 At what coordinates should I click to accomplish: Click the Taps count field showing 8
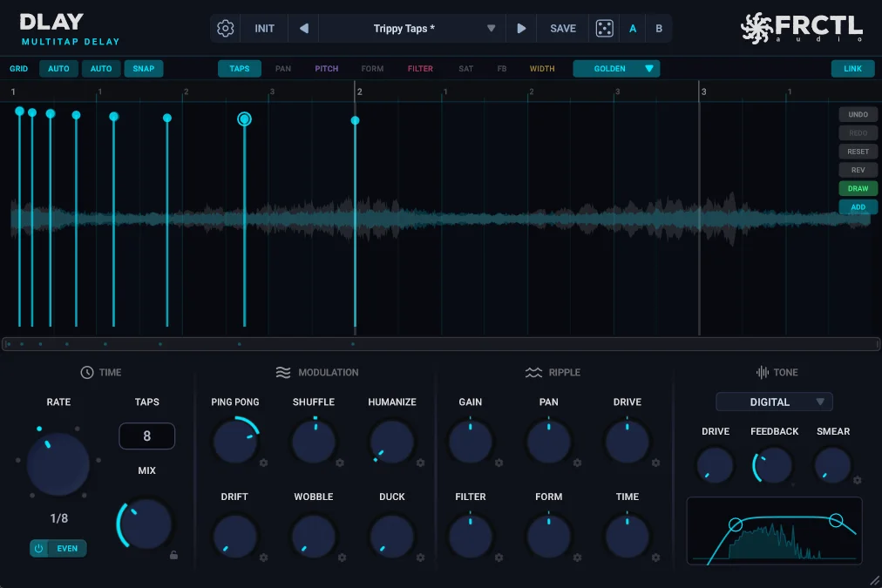[x=146, y=436]
